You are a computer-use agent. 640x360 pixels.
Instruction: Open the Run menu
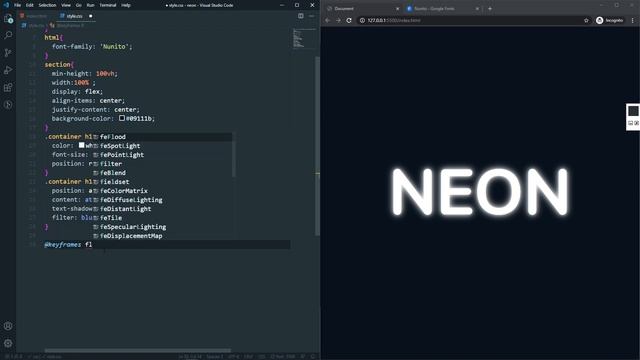pos(90,5)
